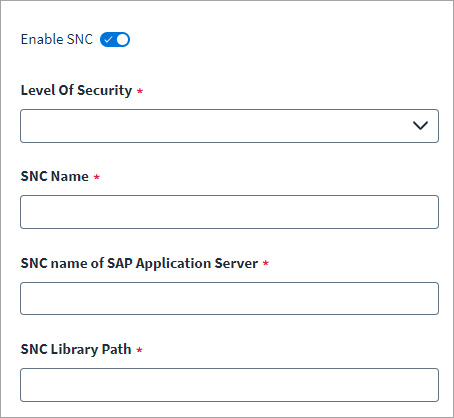Click red asterisk beside Level Of Security
The image size is (454, 418).
tap(140, 91)
